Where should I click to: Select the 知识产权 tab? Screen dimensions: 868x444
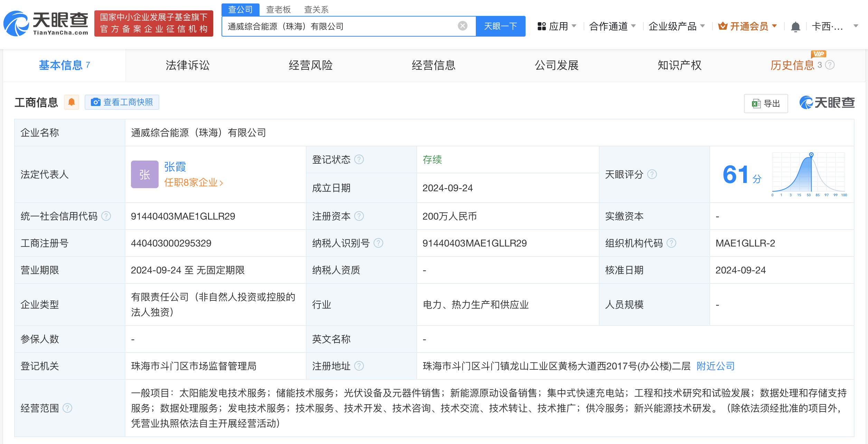coord(680,65)
